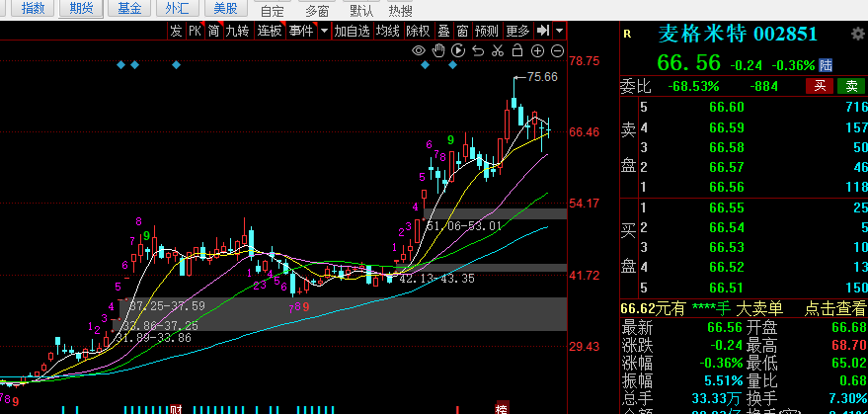Zoom out chart with minus icon
This screenshot has height=414, width=868.
558,51
